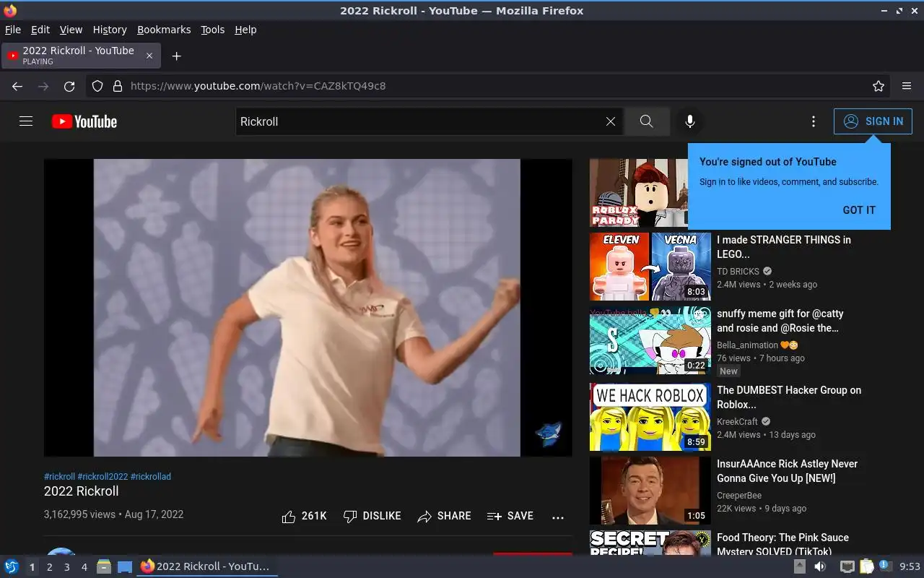Open the SHARE options
924x578 pixels.
click(444, 516)
